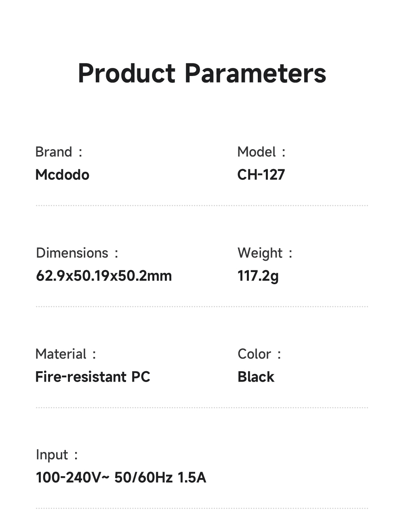This screenshot has width=404, height=532.
Task: Select the CH-127 model number
Action: click(x=261, y=175)
